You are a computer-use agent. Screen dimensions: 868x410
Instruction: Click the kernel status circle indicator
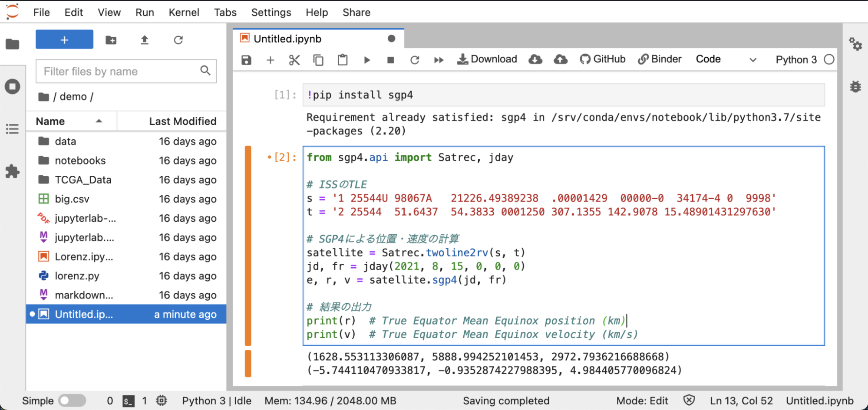(829, 59)
